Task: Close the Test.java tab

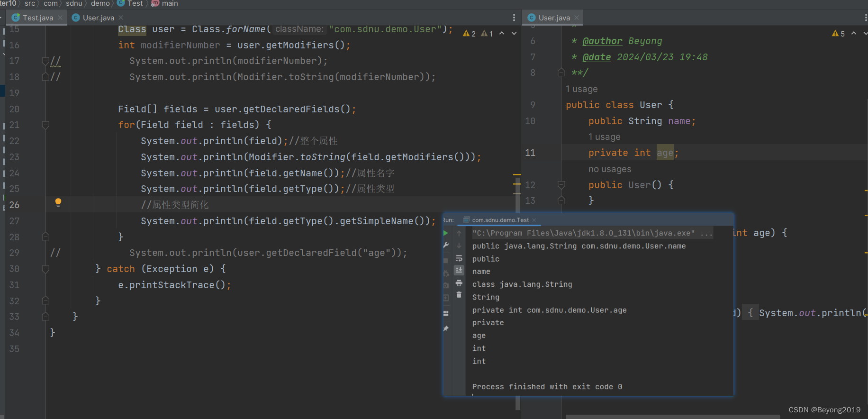Action: click(x=60, y=18)
